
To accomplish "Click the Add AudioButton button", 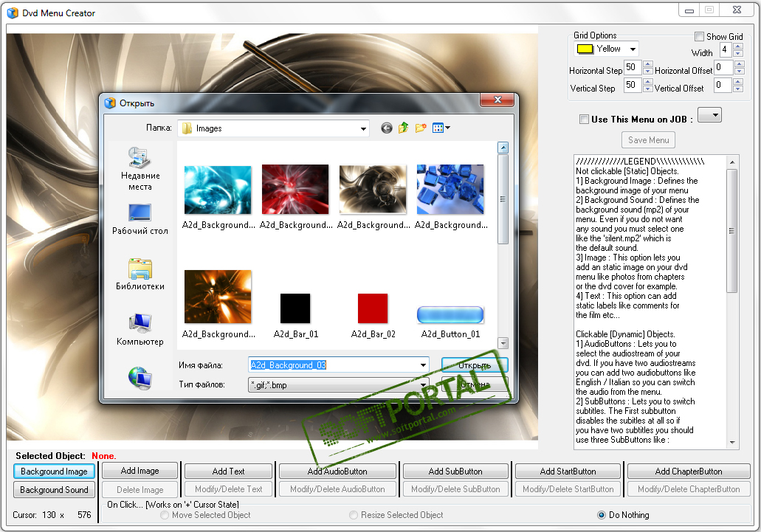I will tap(337, 471).
